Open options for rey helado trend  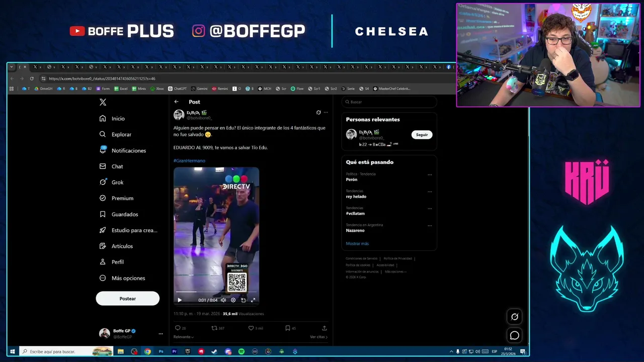[430, 192]
